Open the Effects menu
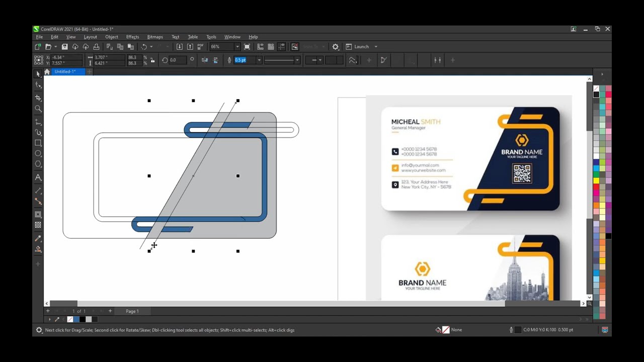The height and width of the screenshot is (362, 644). (x=132, y=37)
